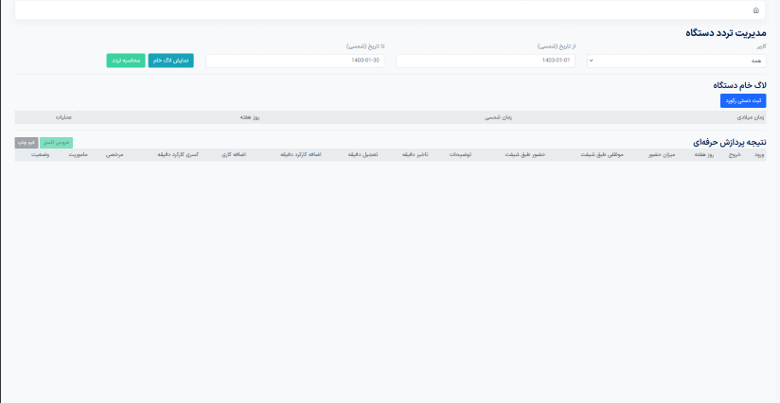This screenshot has height=403, width=780.
Task: Click the خروجی اکسل export button
Action: click(56, 143)
